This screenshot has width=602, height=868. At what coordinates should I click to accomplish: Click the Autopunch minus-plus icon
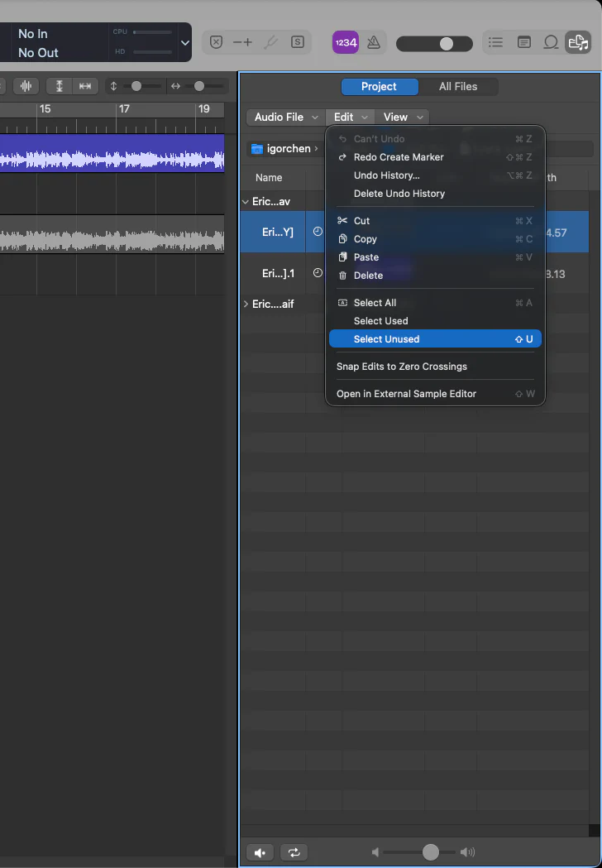click(x=242, y=43)
